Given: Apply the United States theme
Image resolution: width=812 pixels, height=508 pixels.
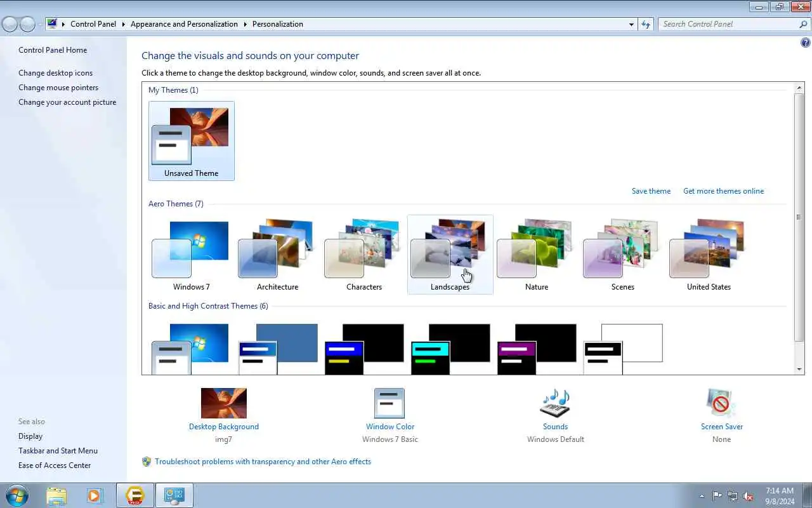Looking at the screenshot, I should pyautogui.click(x=709, y=255).
